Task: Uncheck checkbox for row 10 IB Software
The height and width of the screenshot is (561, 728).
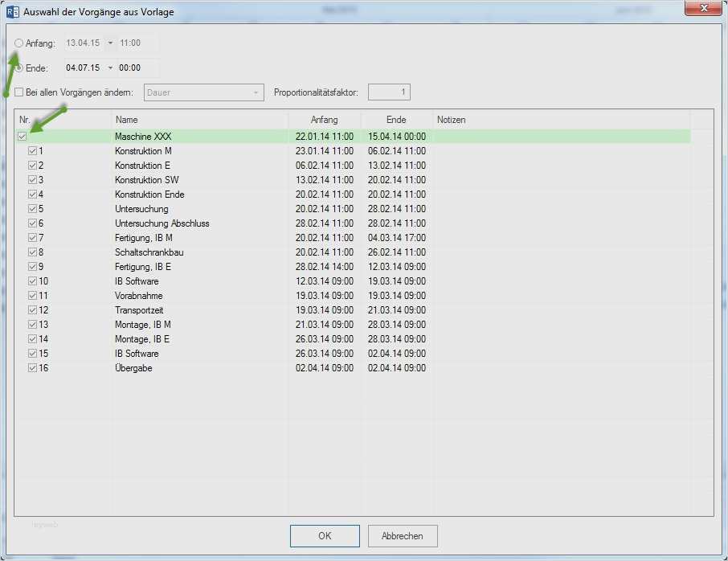Action: pos(32,281)
